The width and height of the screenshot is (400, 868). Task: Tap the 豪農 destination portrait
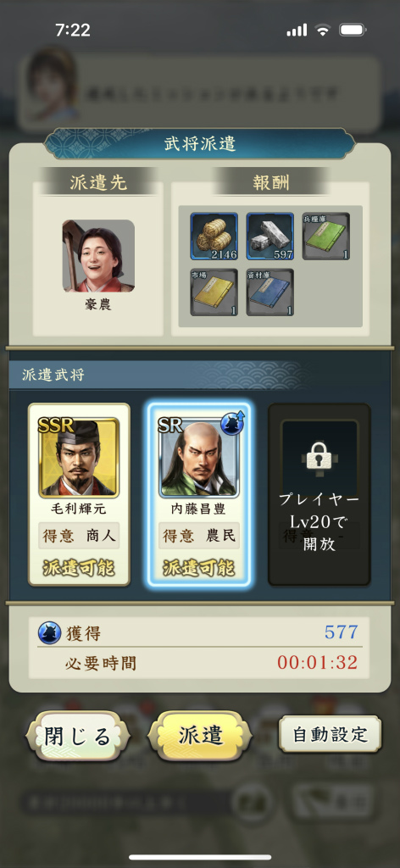tap(98, 256)
